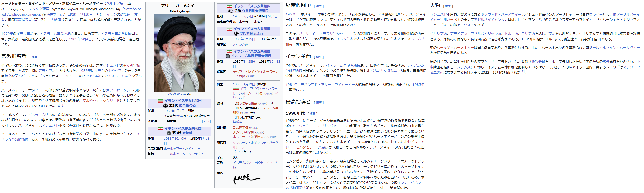Open the 2025年1月21日 caption date link
The image size is (644, 193).
177,94
